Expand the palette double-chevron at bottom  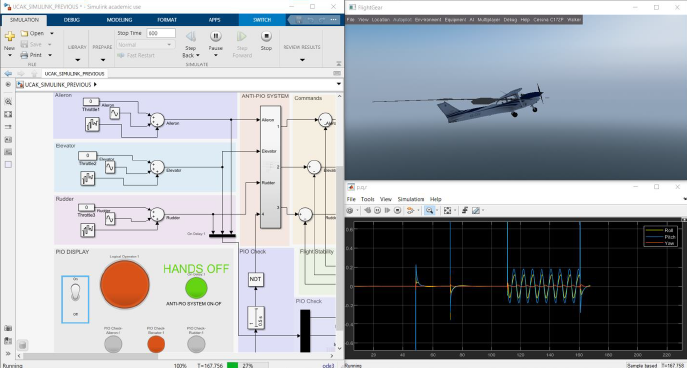tap(8, 354)
